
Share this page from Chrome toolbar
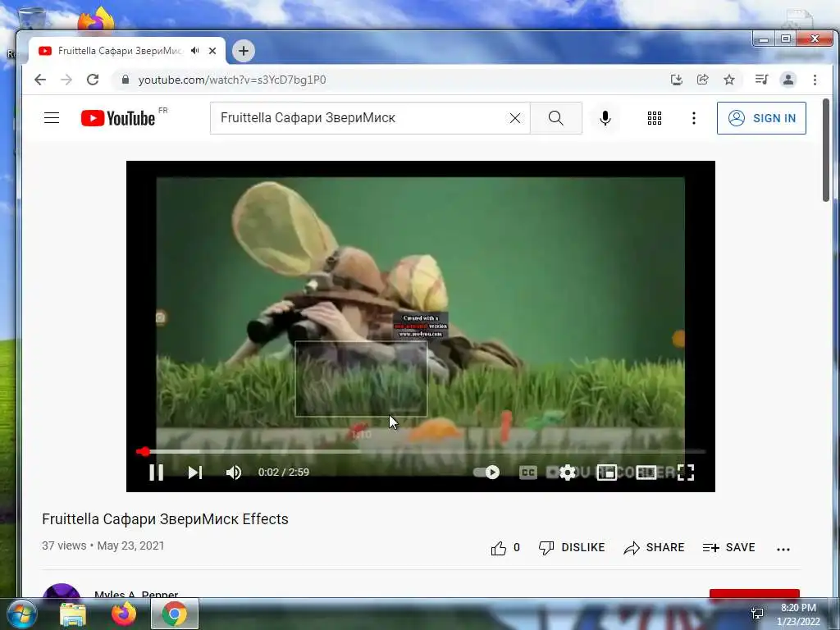702,80
